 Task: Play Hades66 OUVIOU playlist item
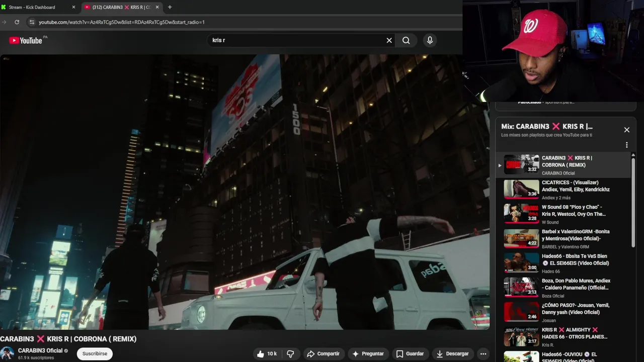(x=563, y=356)
